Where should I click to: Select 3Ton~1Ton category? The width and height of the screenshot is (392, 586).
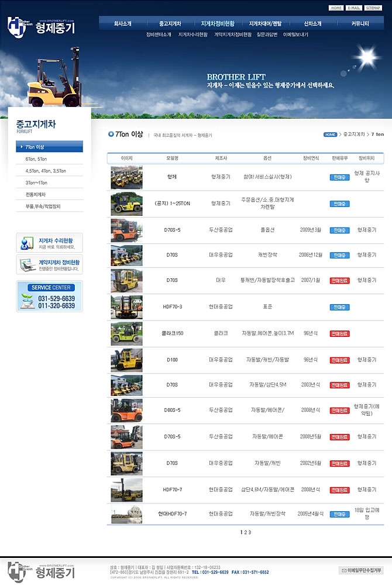coord(36,182)
